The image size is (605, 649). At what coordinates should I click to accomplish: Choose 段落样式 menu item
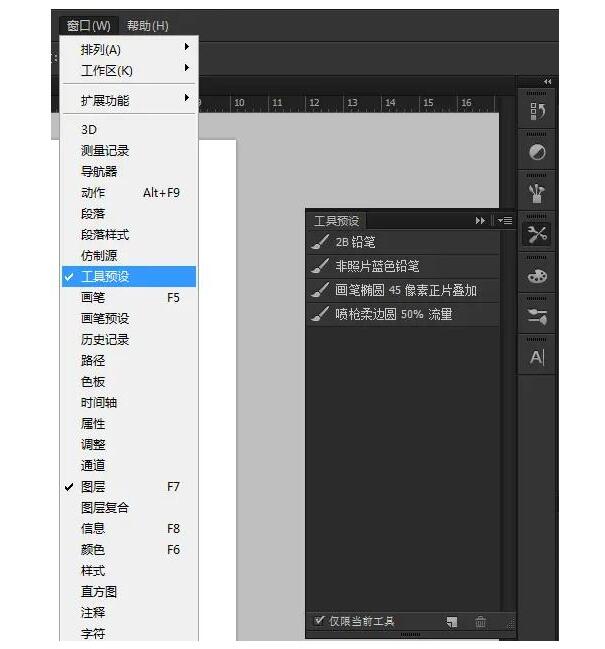(129, 235)
